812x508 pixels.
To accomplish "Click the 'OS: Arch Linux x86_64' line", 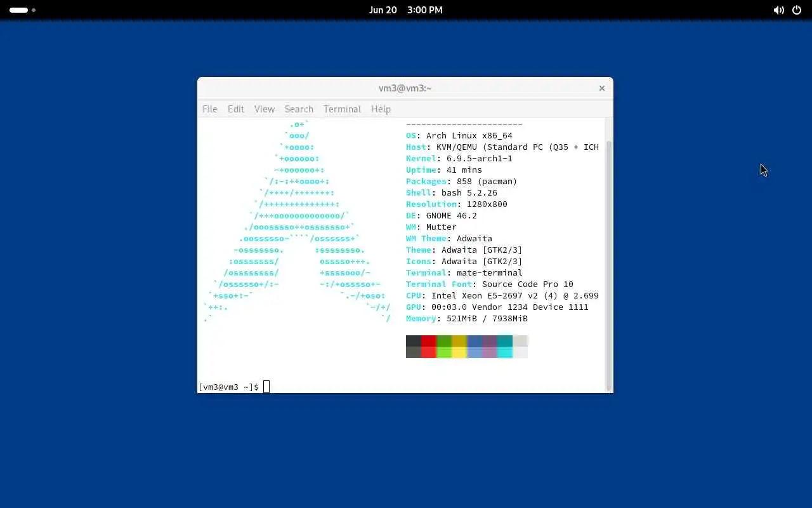I will (459, 135).
